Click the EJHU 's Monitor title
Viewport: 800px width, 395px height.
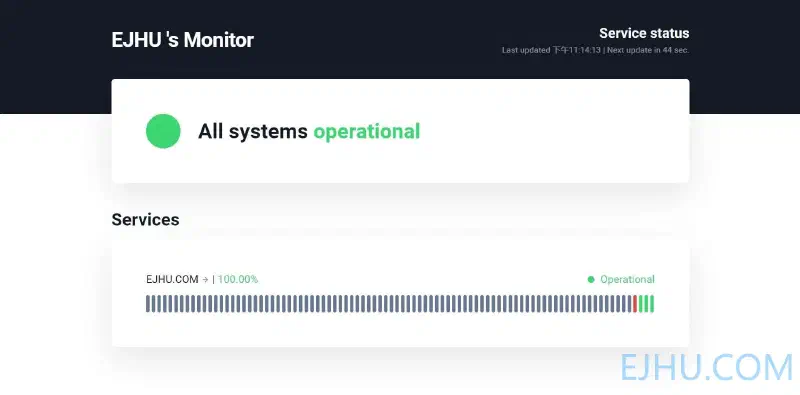coord(182,40)
